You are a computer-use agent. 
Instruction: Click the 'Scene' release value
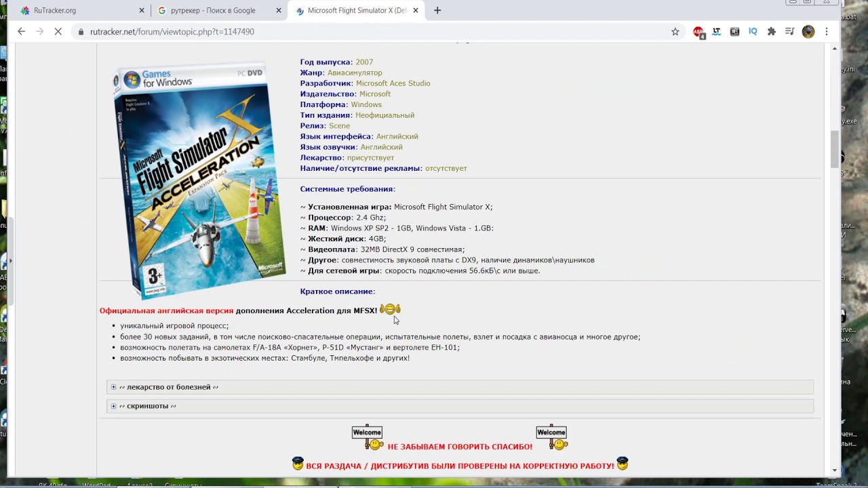coord(340,126)
